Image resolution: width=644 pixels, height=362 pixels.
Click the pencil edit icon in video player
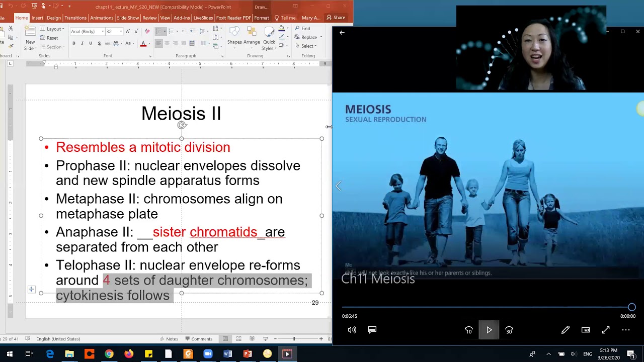coord(566,330)
